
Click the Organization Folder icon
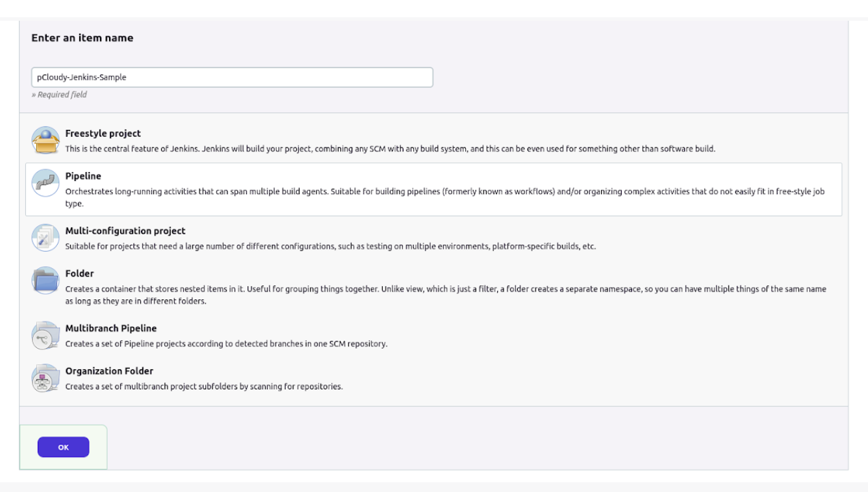[45, 378]
